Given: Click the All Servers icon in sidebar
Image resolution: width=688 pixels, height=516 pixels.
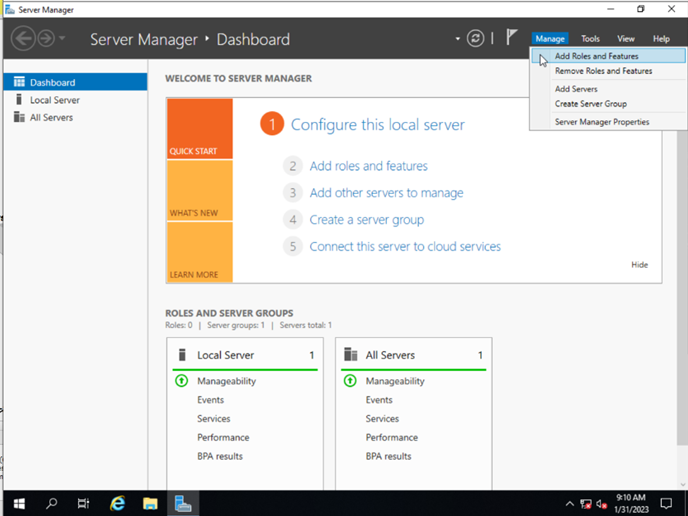Looking at the screenshot, I should click(19, 117).
